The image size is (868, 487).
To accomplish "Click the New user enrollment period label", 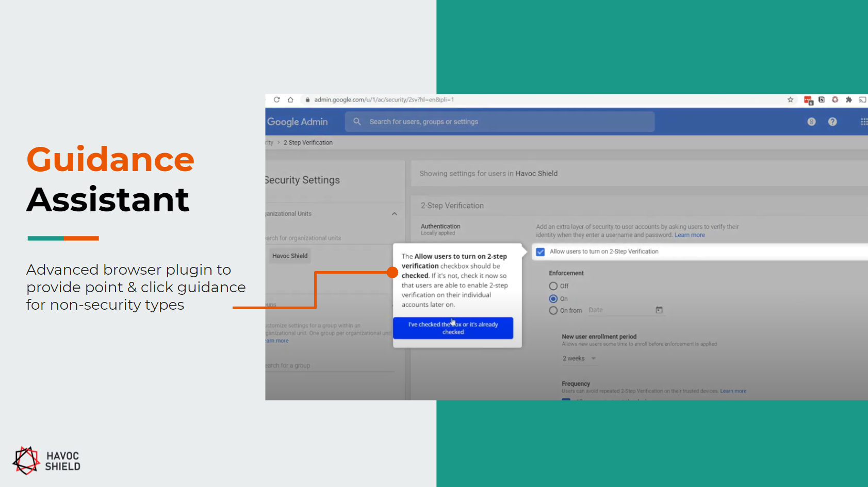I will (x=599, y=337).
